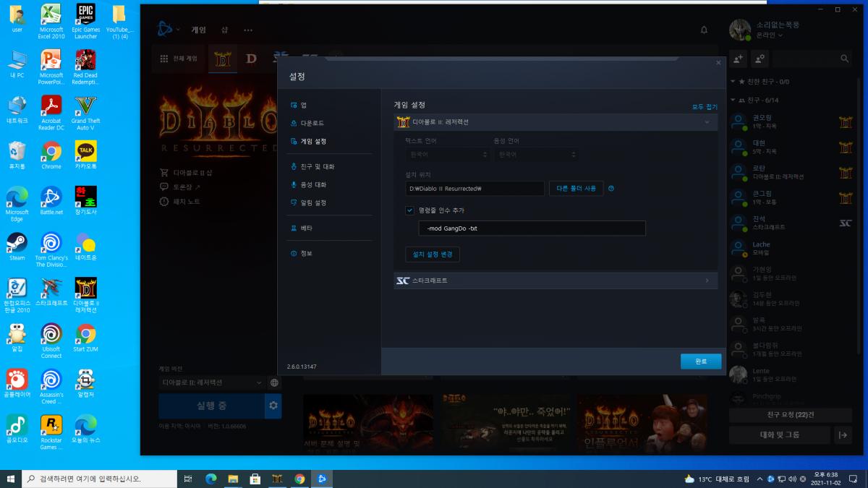
Task: Select friend 로탄 in list
Action: [x=791, y=172]
